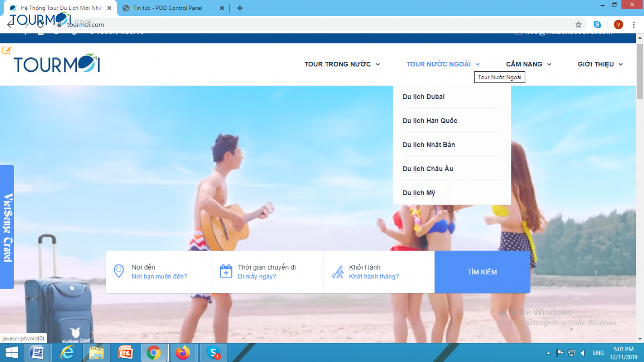Open a new browser tab
644x362 pixels.
[240, 8]
